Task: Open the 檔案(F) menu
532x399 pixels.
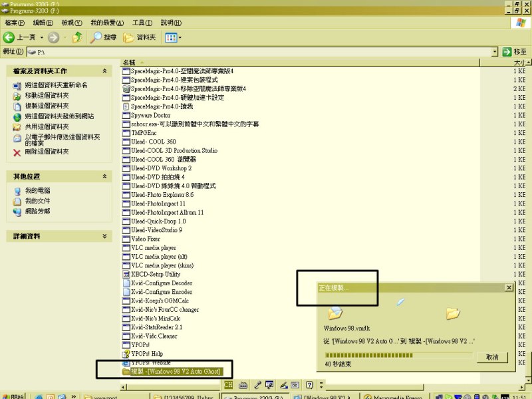Action: coord(15,23)
